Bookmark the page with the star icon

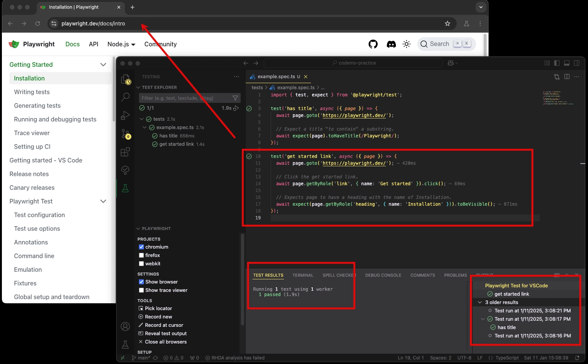point(448,24)
